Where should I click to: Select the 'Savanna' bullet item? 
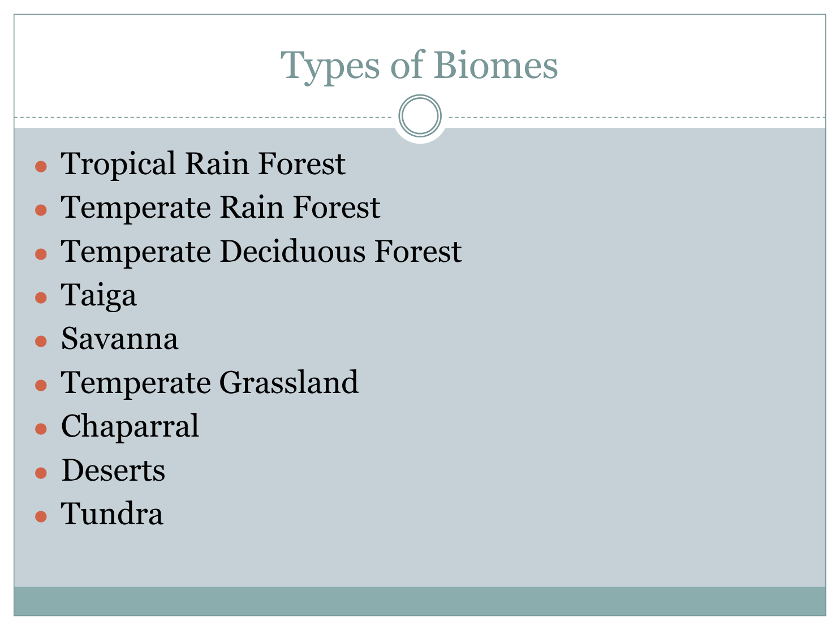tap(119, 339)
